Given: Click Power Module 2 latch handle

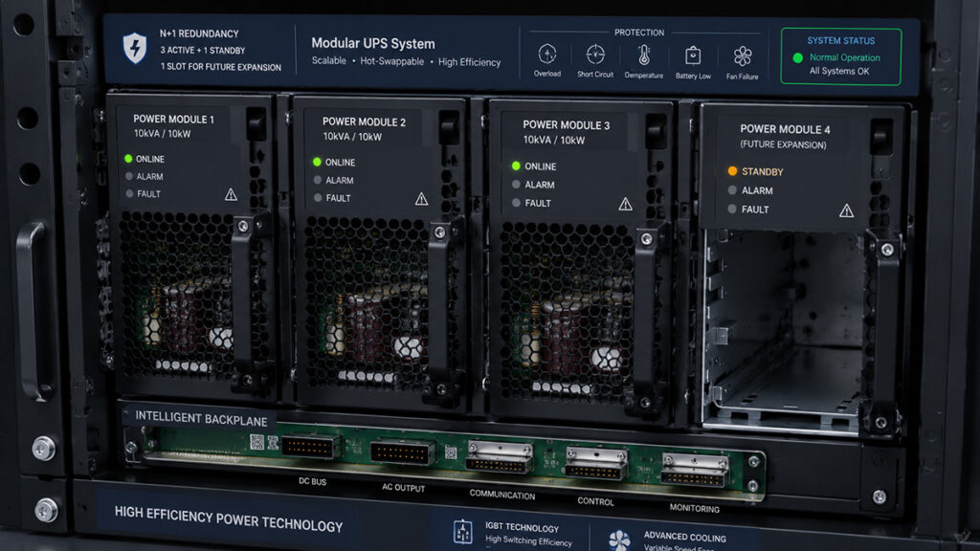Looking at the screenshot, I should [x=442, y=309].
